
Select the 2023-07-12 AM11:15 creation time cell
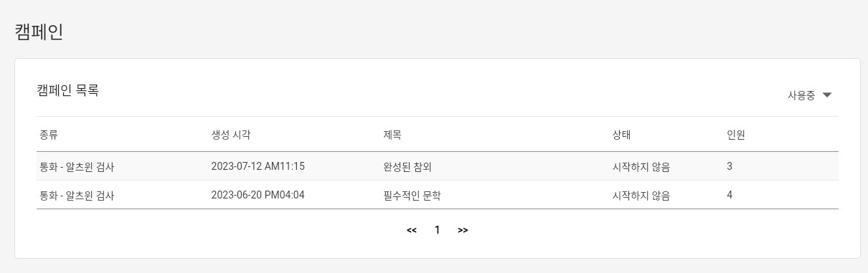[x=258, y=166]
